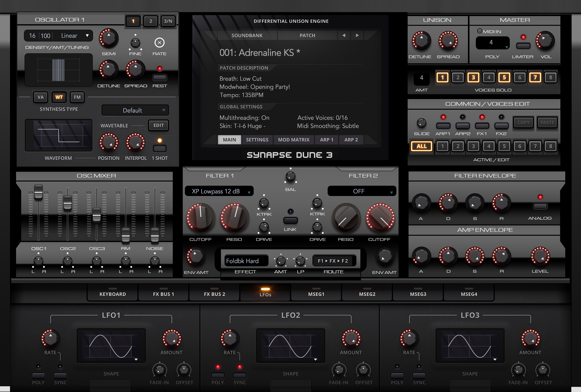Open the FX BUS 1 tab

pos(163,292)
